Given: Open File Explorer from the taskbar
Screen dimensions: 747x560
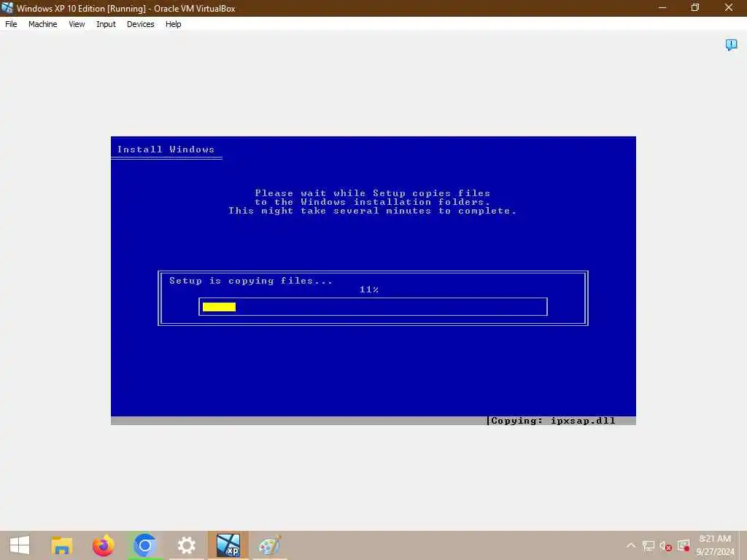Looking at the screenshot, I should tap(61, 545).
